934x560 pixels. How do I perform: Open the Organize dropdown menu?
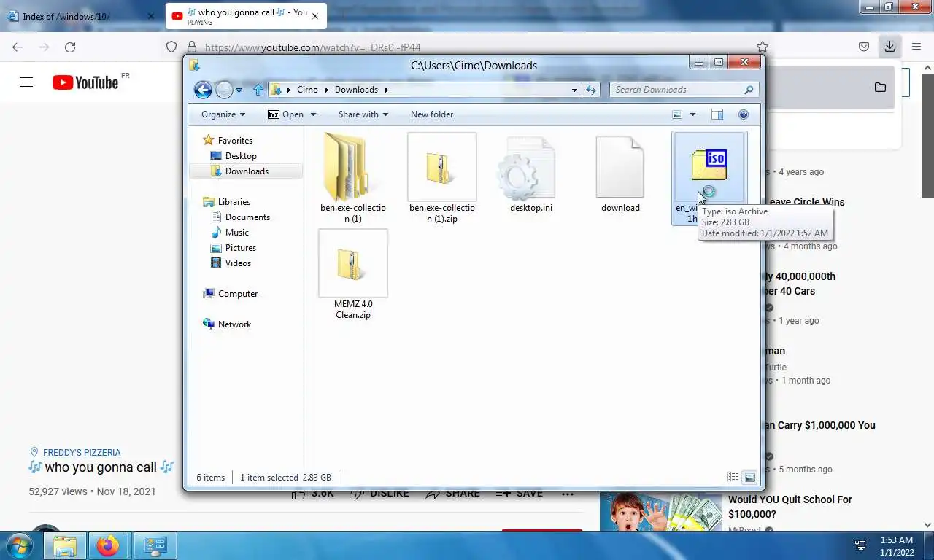[223, 114]
